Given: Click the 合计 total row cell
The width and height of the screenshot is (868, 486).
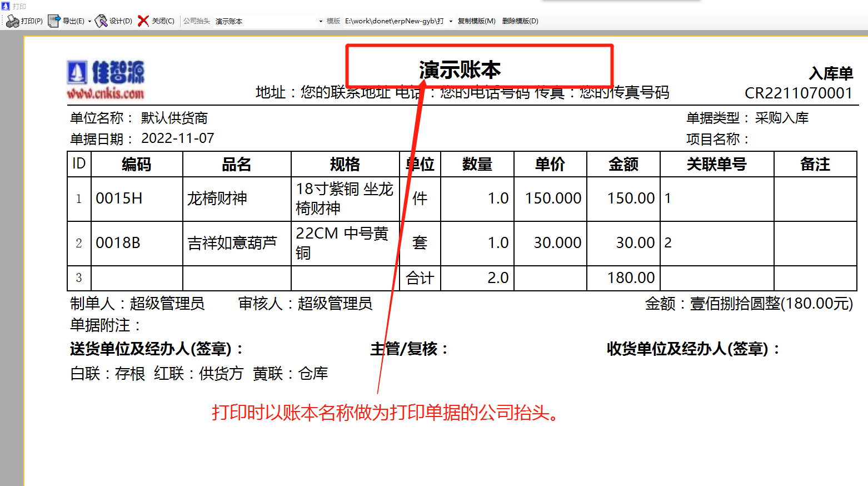Looking at the screenshot, I should point(420,277).
